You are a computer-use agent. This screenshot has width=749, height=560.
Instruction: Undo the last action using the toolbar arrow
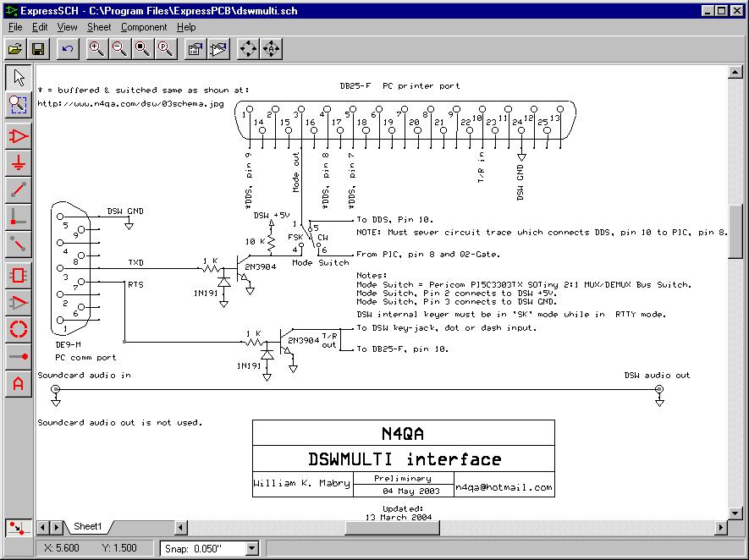click(68, 49)
